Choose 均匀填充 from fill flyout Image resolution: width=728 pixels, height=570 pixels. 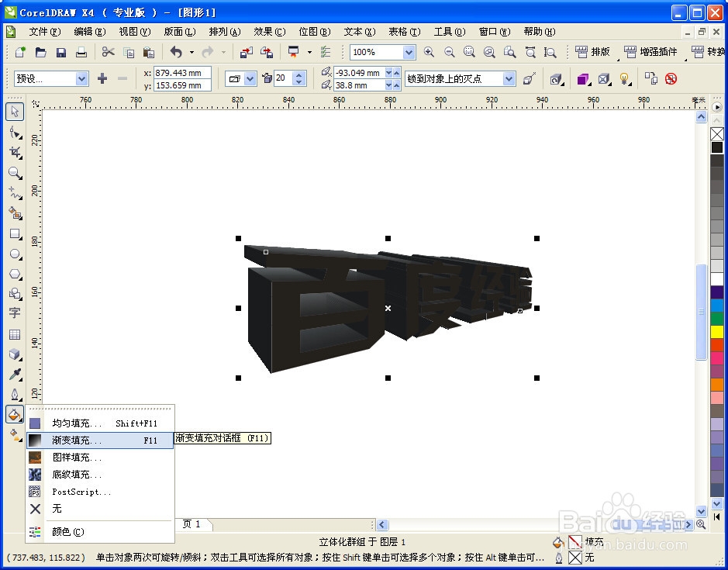click(100, 423)
